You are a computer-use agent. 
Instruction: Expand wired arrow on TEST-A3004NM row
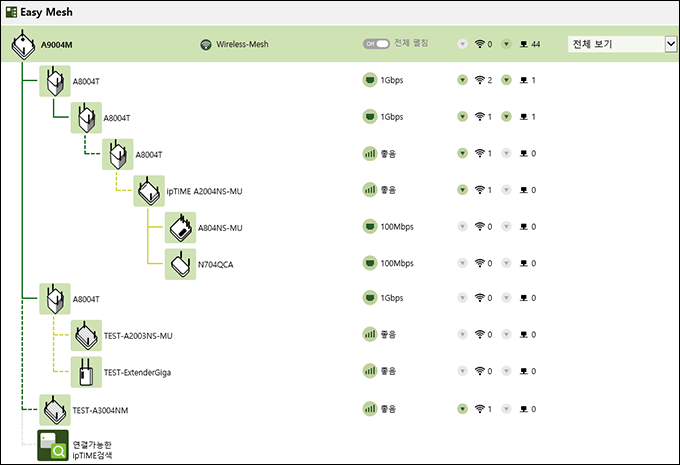[507, 409]
